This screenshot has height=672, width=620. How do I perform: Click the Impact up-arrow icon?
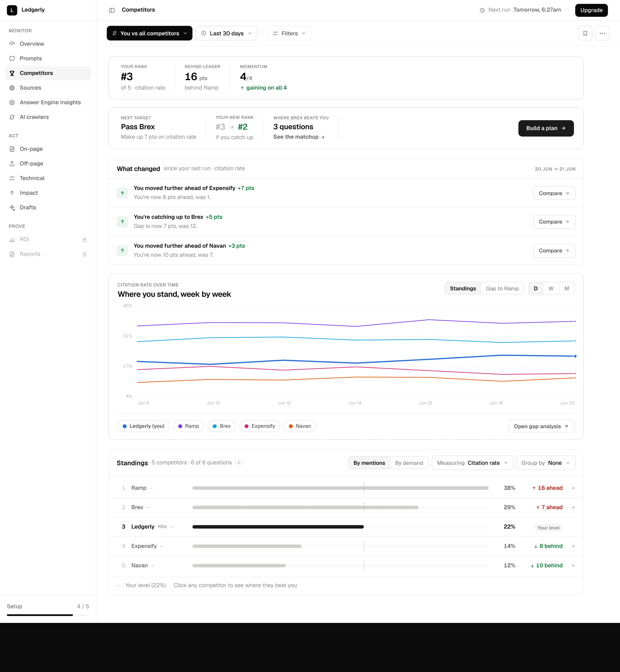pos(12,193)
